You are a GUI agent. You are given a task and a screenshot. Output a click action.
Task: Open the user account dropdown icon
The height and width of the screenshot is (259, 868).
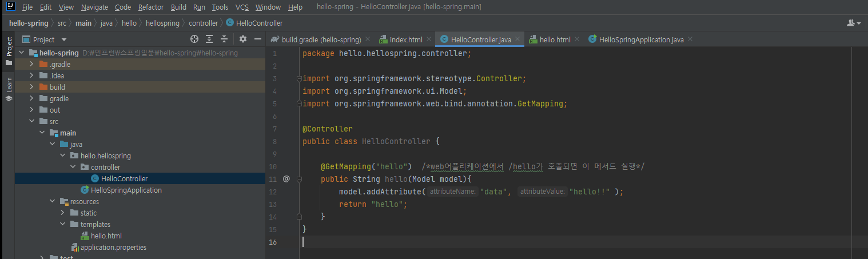point(854,23)
